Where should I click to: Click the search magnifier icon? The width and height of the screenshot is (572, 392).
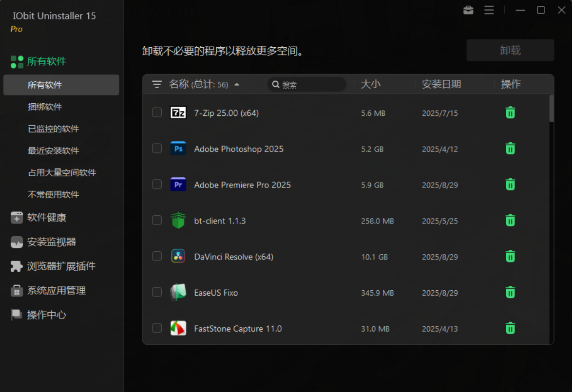click(276, 85)
